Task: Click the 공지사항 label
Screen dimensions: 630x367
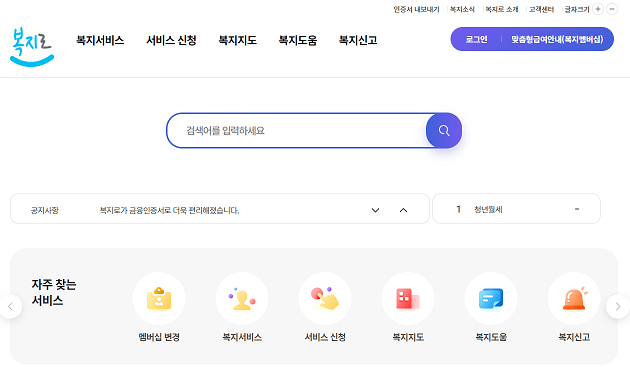Action: click(45, 210)
